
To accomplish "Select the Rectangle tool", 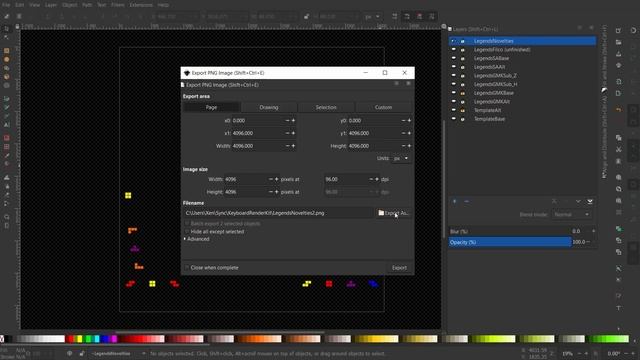I will point(7,51).
